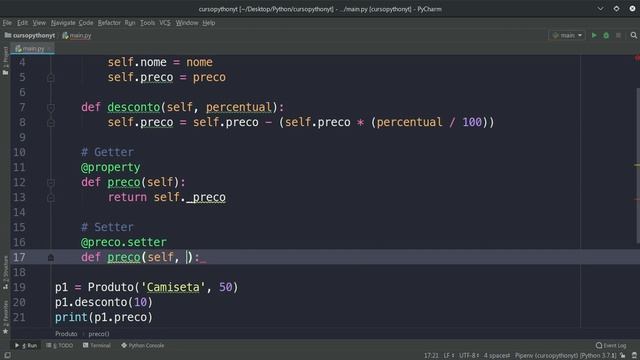Open the File menu
The image size is (640, 360).
tap(7, 23)
